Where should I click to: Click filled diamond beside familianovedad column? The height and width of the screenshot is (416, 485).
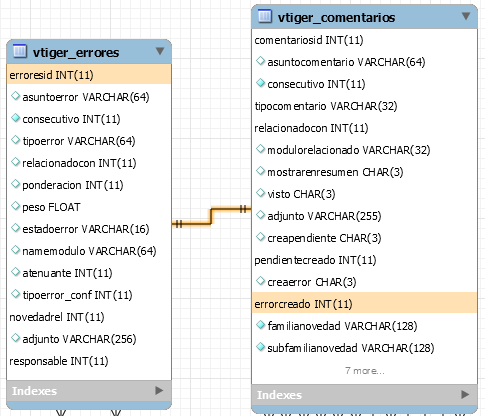point(260,325)
